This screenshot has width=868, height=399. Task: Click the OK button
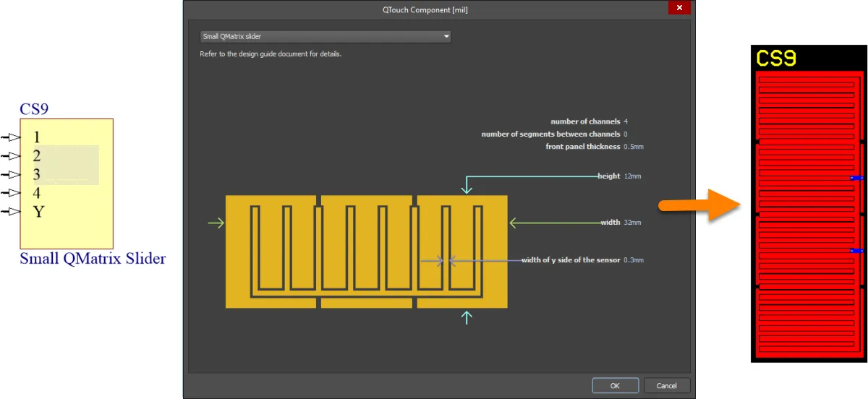615,386
